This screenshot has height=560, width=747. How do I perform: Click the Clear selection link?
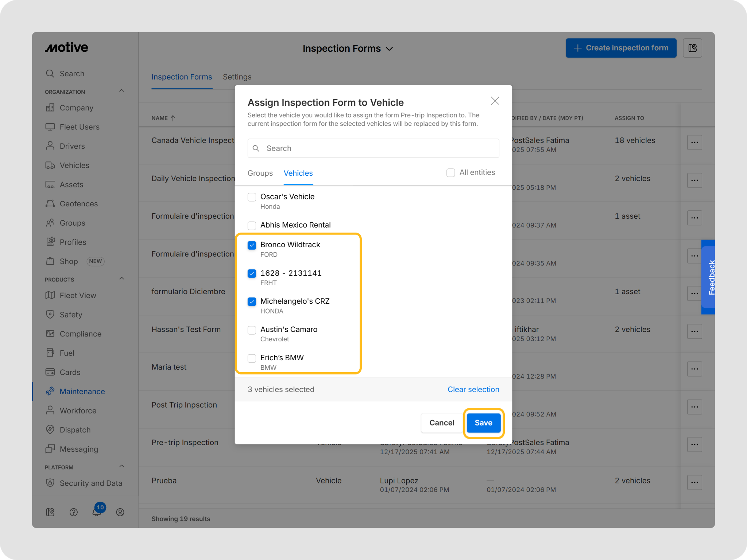(x=473, y=389)
